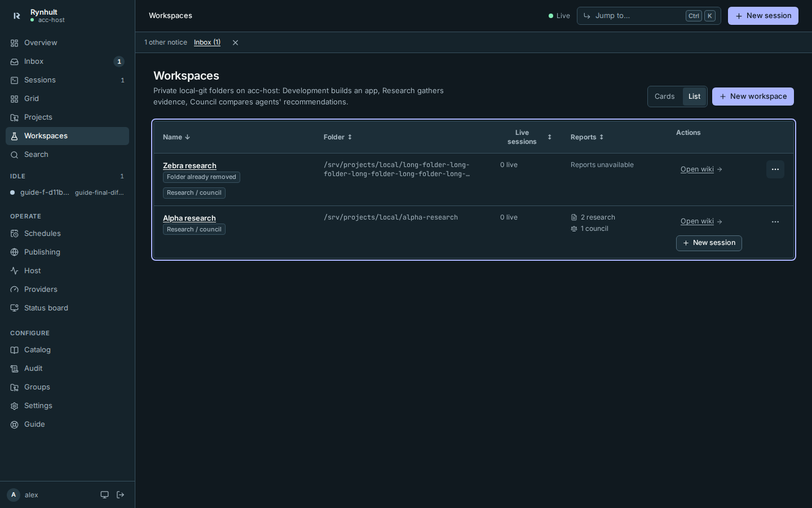Viewport: 812px width, 508px height.
Task: Open the Publishing page
Action: pyautogui.click(x=67, y=252)
